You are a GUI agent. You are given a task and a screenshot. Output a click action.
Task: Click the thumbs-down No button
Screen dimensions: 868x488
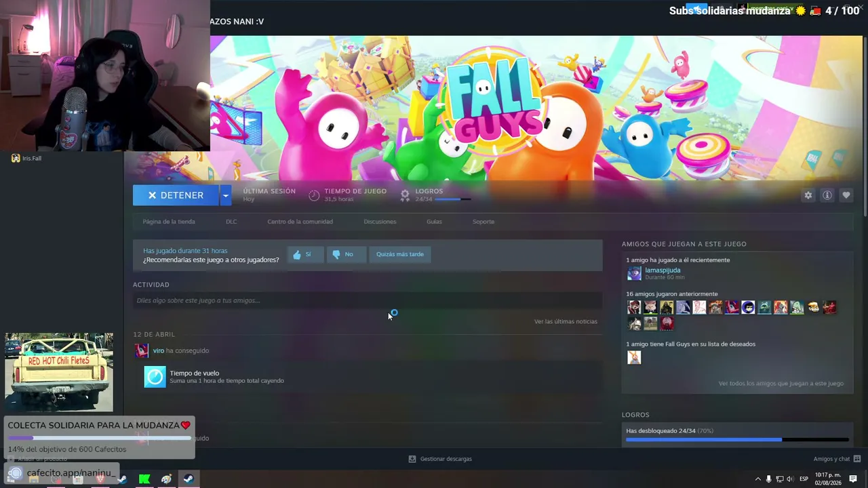[x=346, y=254]
